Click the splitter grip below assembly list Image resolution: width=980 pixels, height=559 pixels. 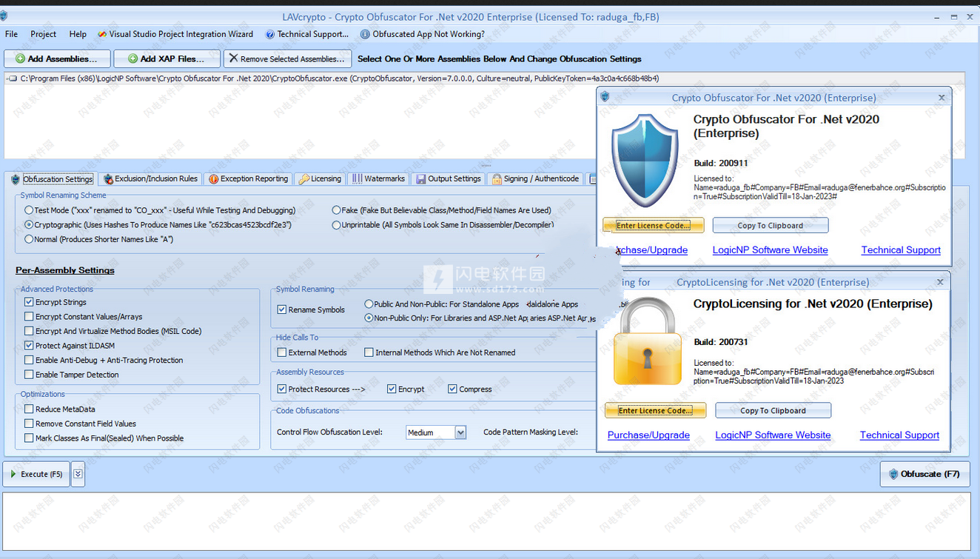pos(486,165)
